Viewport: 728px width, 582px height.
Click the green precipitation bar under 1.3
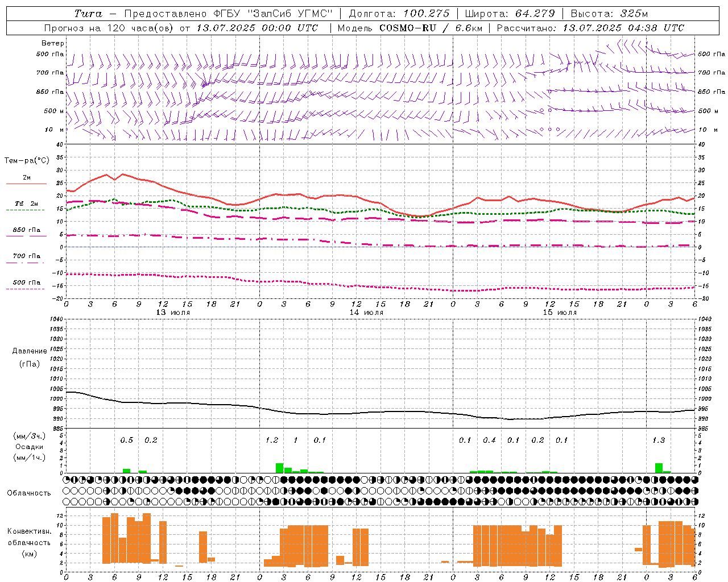pos(659,468)
